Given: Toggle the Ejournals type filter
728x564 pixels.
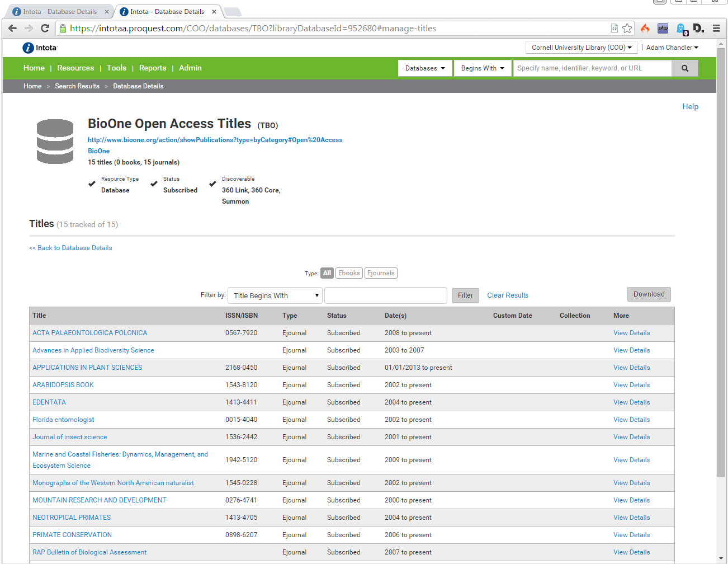Looking at the screenshot, I should click(x=381, y=273).
